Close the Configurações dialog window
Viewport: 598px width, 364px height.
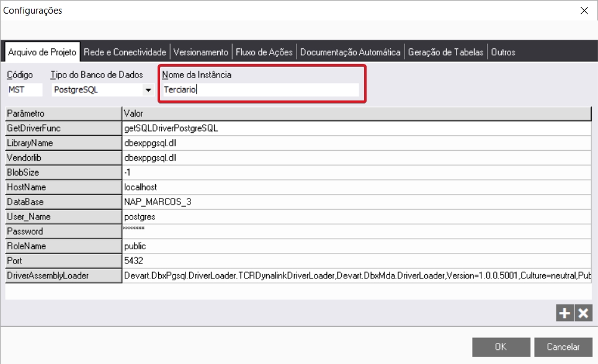tap(583, 11)
